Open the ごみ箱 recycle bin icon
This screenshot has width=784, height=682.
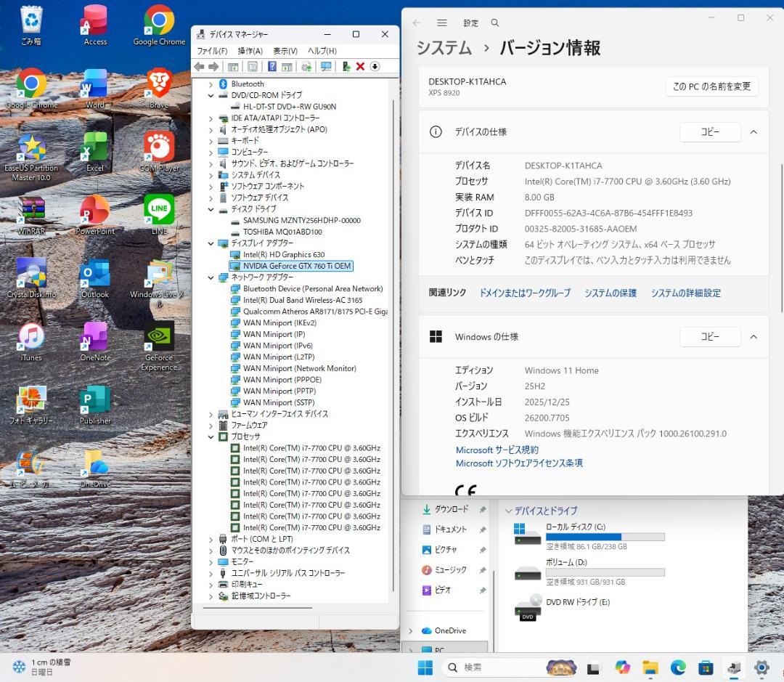click(31, 25)
